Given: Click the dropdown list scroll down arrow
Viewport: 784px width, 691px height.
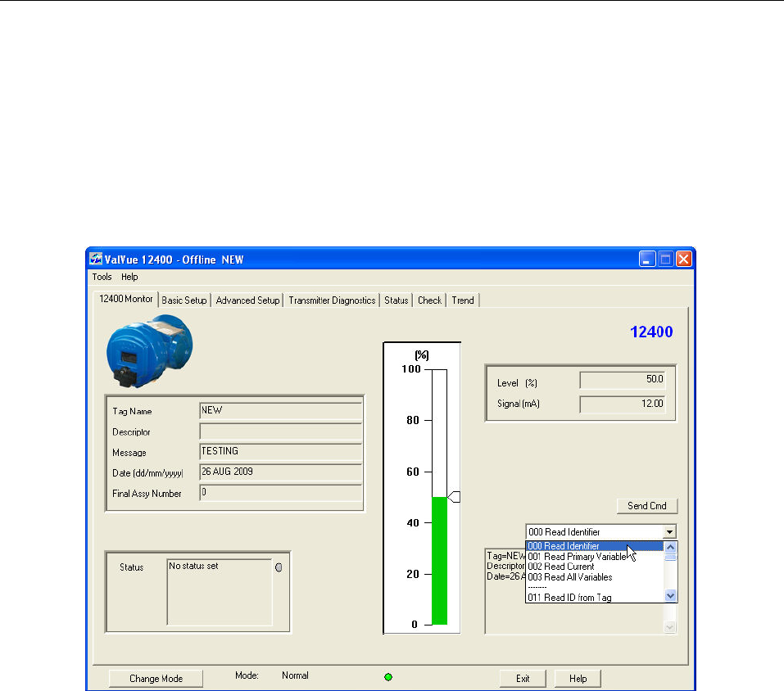Looking at the screenshot, I should [670, 595].
